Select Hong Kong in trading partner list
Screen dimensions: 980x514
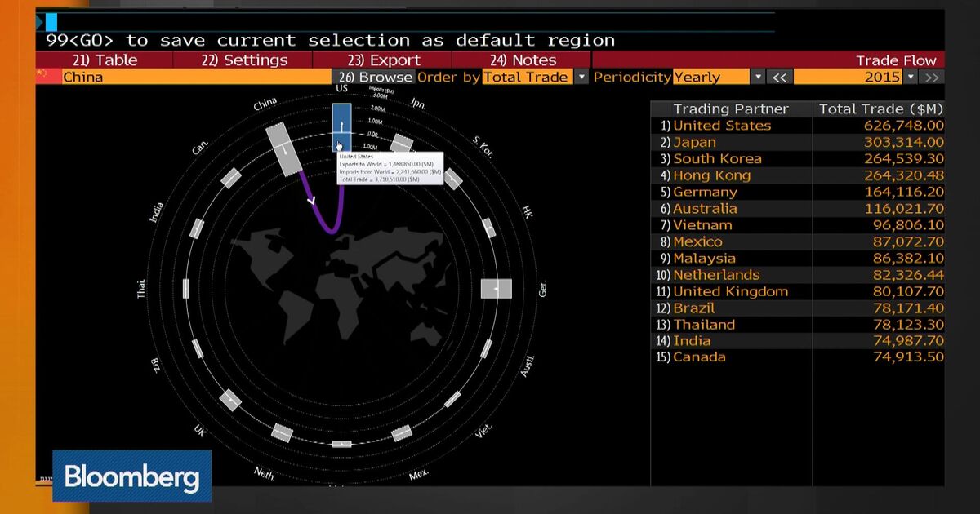pos(711,175)
